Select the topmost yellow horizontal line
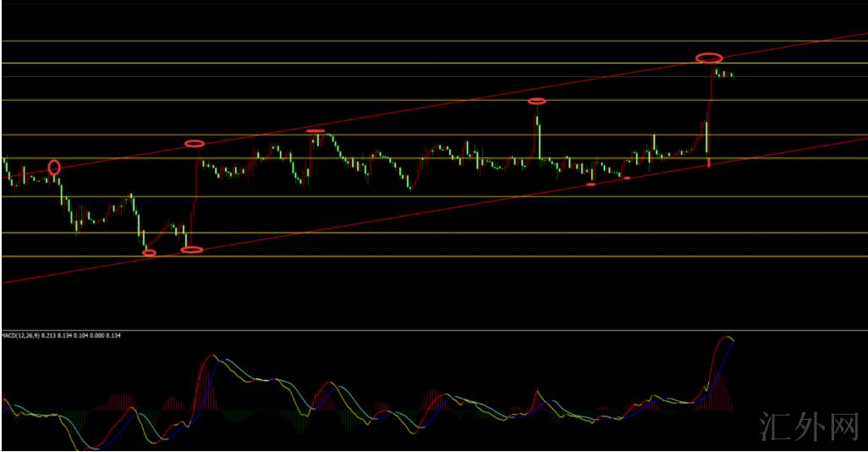This screenshot has height=452, width=868. click(423, 41)
